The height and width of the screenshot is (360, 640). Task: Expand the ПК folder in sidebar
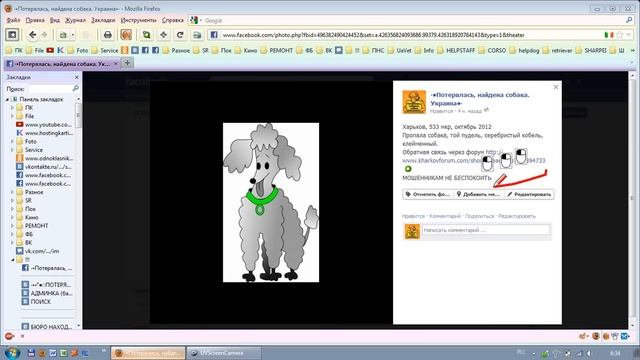(12, 108)
